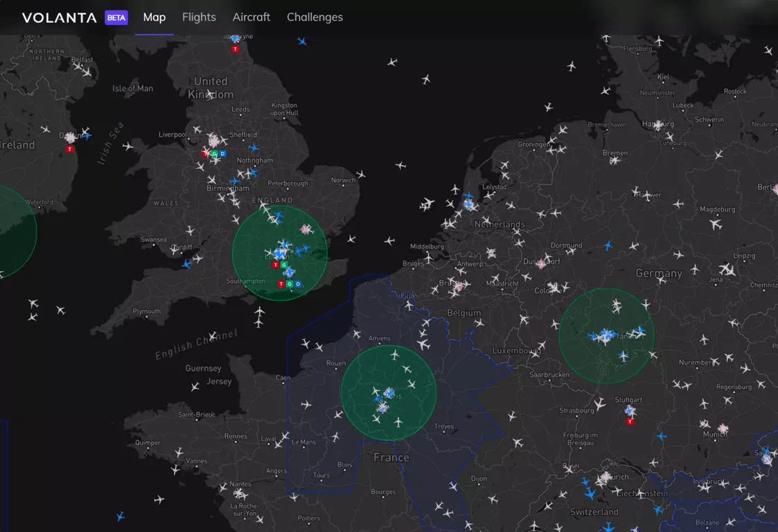This screenshot has height=532, width=778.
Task: Click the white aircraft between Guernsey and Jersey
Action: [x=195, y=386]
